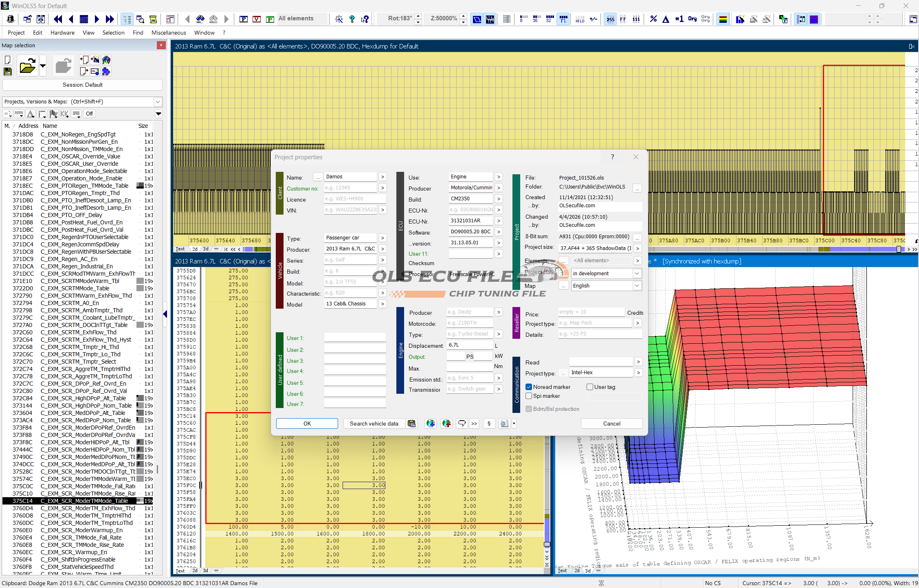
Task: Click the open folder icon in Map selection
Action: (x=27, y=66)
